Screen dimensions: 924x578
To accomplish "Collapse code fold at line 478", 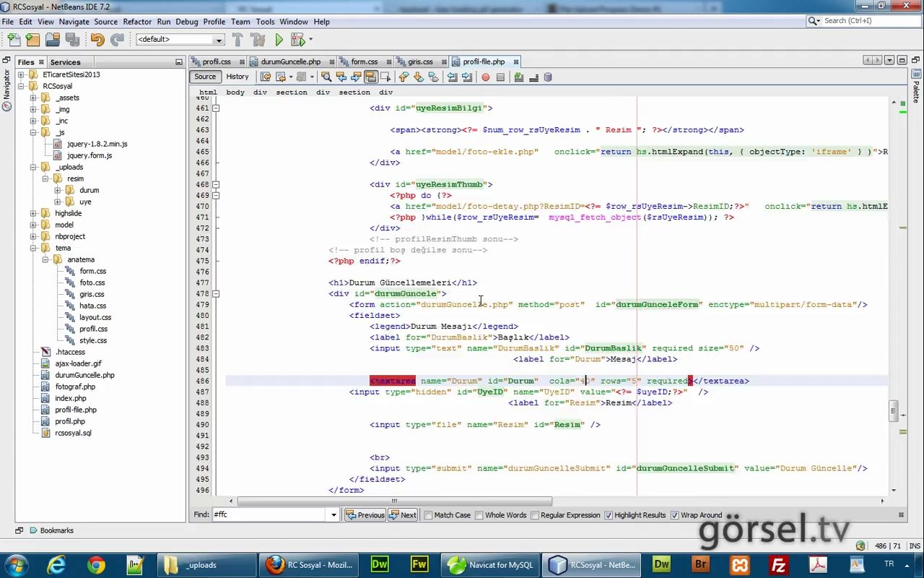I will tap(216, 293).
